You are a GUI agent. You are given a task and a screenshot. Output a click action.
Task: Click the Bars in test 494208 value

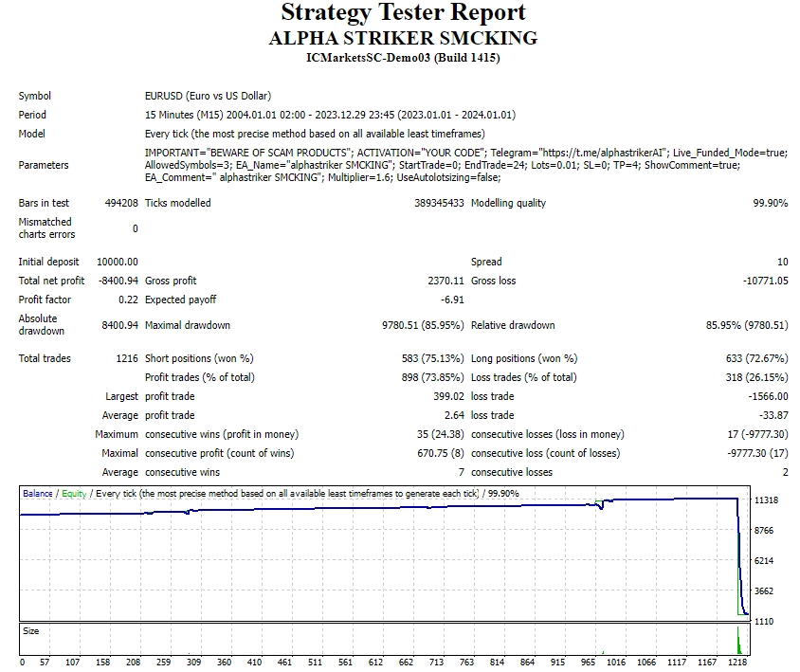pyautogui.click(x=120, y=203)
